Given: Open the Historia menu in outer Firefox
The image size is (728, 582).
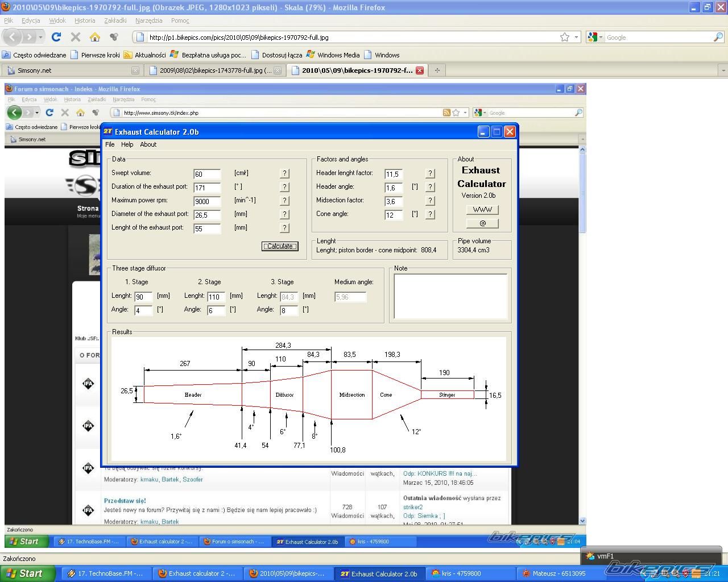Looking at the screenshot, I should pos(85,20).
